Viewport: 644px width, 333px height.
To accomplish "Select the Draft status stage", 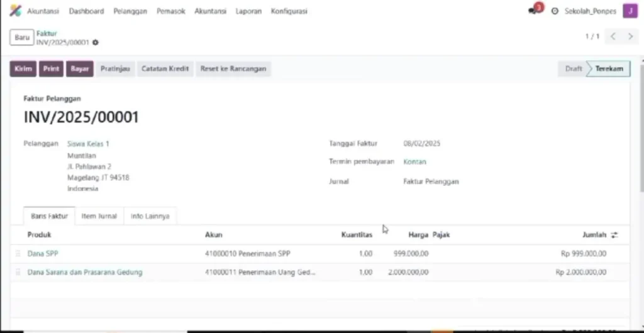I will point(573,69).
